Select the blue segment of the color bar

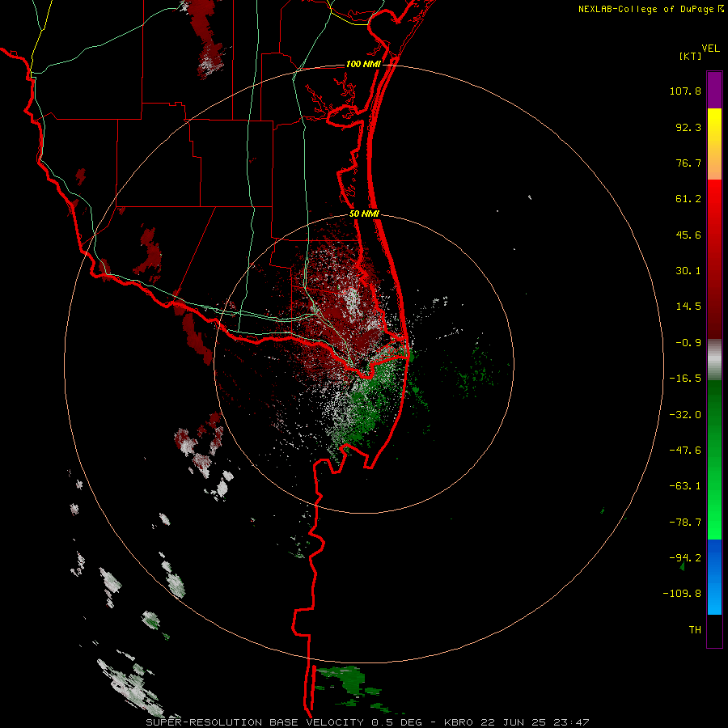(x=714, y=577)
